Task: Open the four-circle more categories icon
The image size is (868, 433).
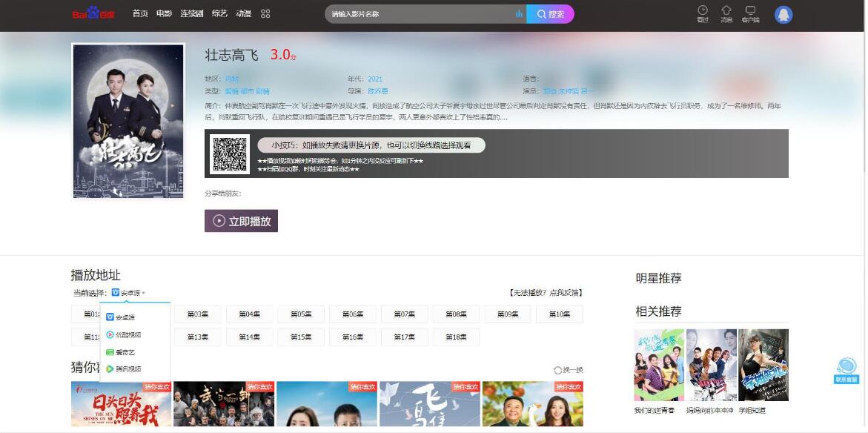Action: coord(265,13)
